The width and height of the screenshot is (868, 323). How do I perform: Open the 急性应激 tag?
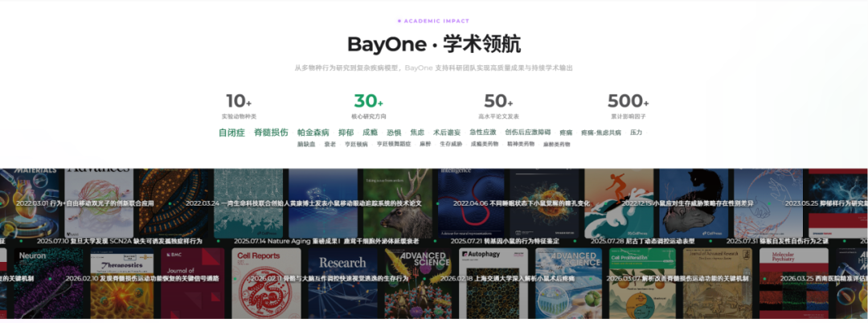483,133
